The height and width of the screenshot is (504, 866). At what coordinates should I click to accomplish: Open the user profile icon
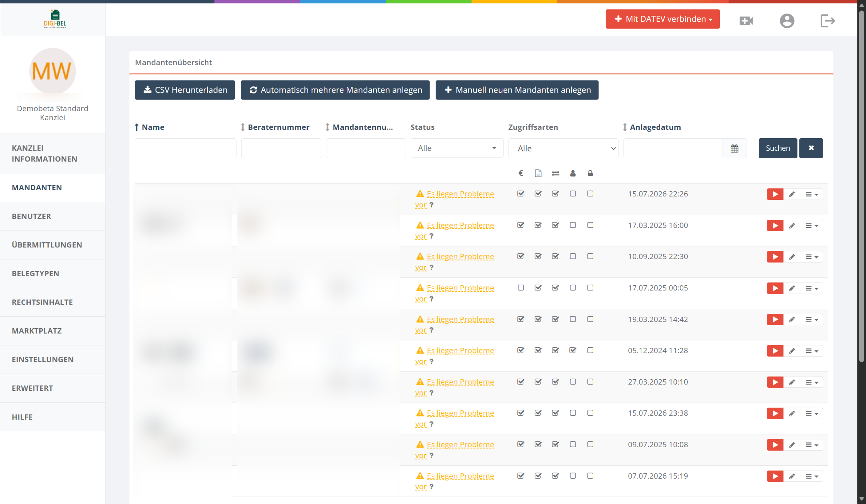click(x=787, y=21)
